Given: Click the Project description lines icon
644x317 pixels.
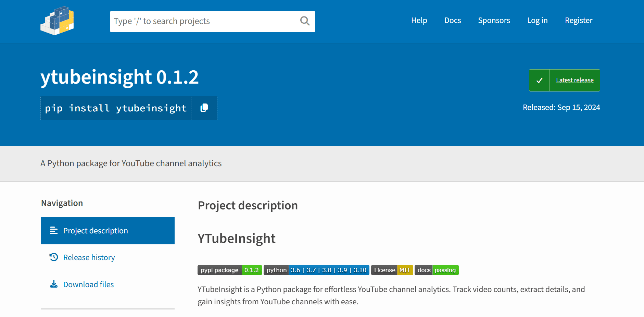Looking at the screenshot, I should [x=54, y=230].
